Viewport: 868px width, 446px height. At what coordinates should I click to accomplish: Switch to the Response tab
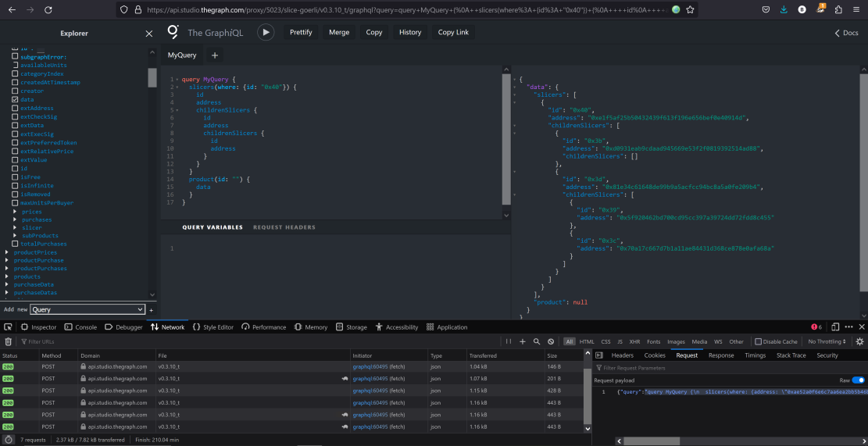click(x=720, y=355)
